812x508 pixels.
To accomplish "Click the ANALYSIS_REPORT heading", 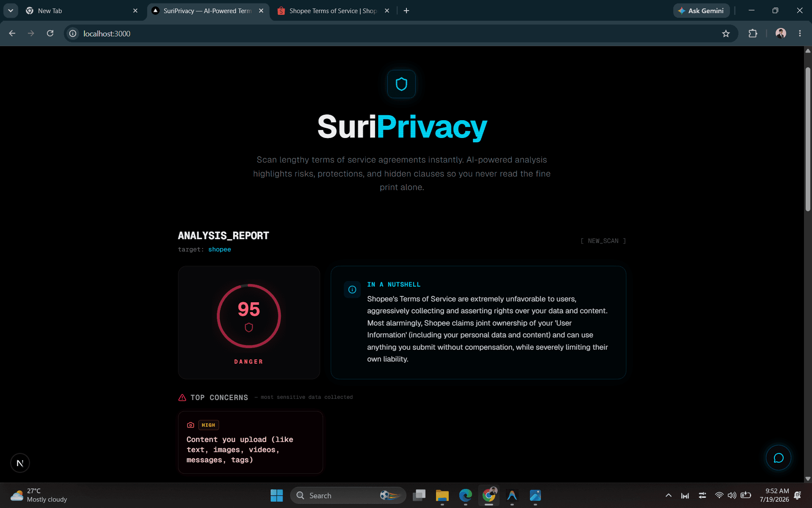I will (223, 235).
